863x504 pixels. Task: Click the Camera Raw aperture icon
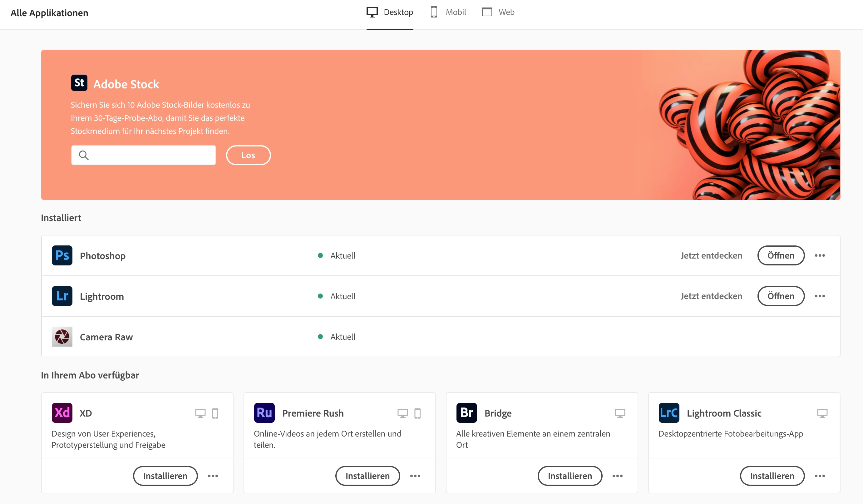pyautogui.click(x=62, y=337)
